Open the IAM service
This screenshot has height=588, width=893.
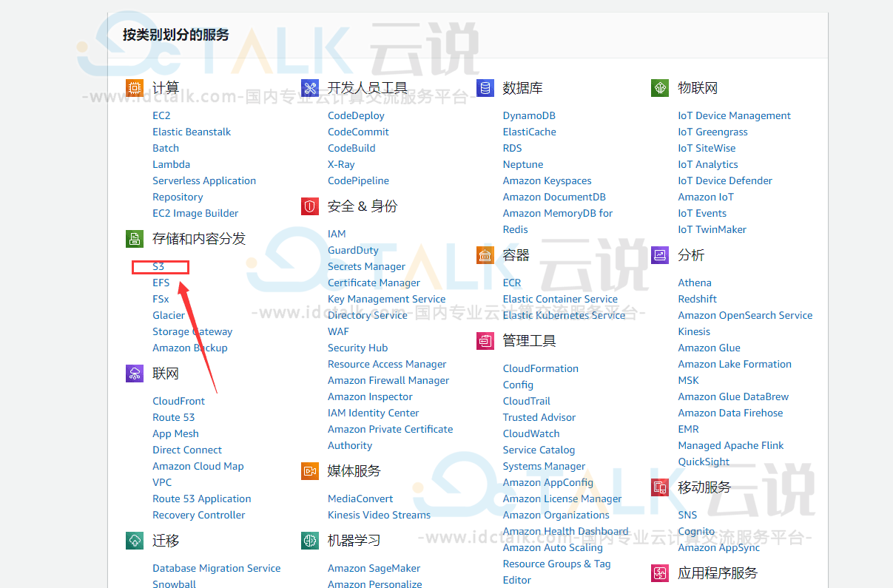coord(337,234)
